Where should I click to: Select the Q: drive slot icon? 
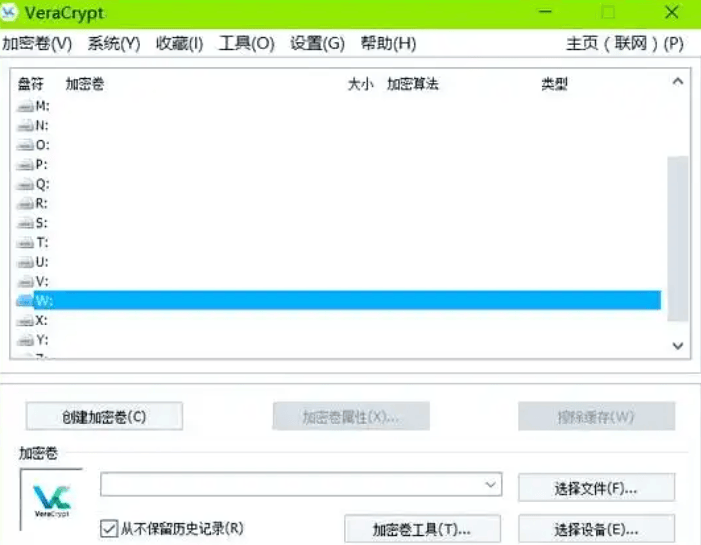pyautogui.click(x=25, y=184)
